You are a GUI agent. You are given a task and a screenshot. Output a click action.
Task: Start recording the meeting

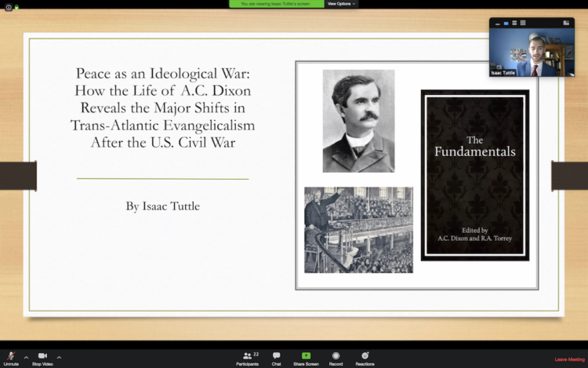(x=336, y=357)
